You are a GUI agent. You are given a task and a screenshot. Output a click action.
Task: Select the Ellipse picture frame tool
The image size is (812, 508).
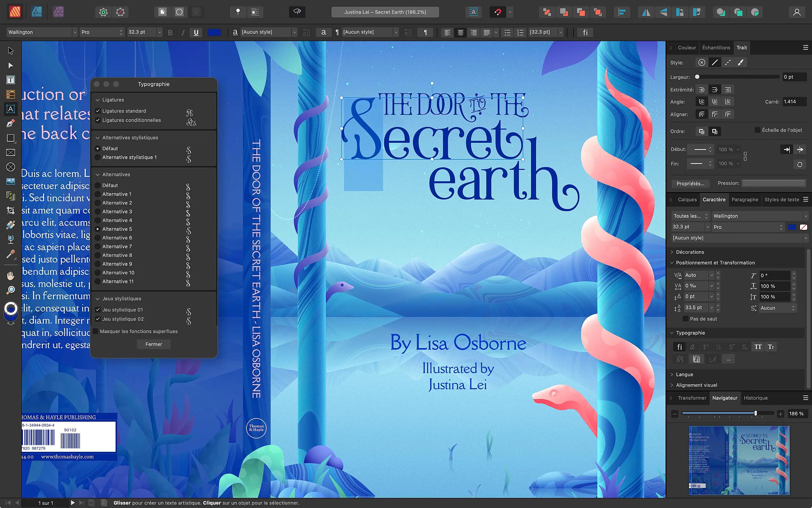(x=10, y=167)
